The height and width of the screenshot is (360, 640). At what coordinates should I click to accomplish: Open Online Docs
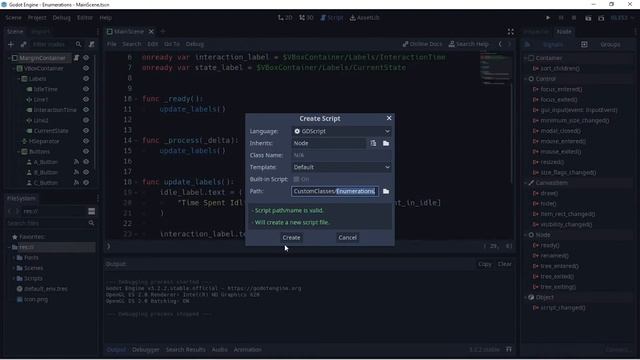[x=422, y=44]
